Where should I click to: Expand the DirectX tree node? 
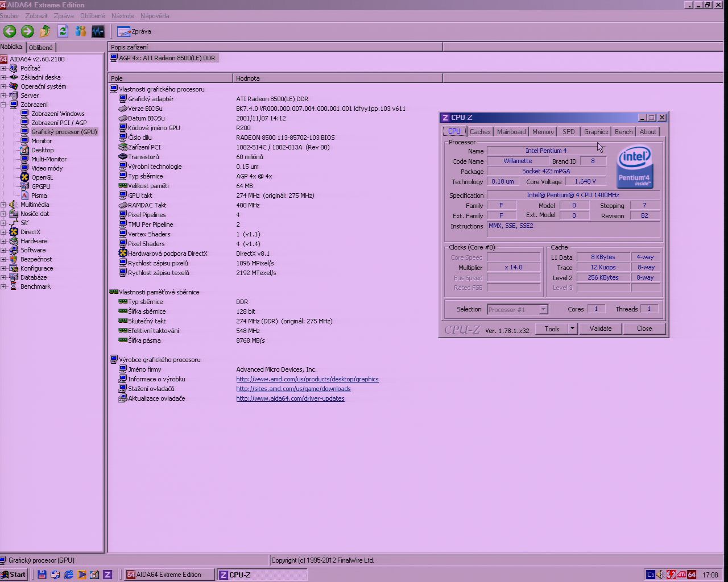(3, 232)
